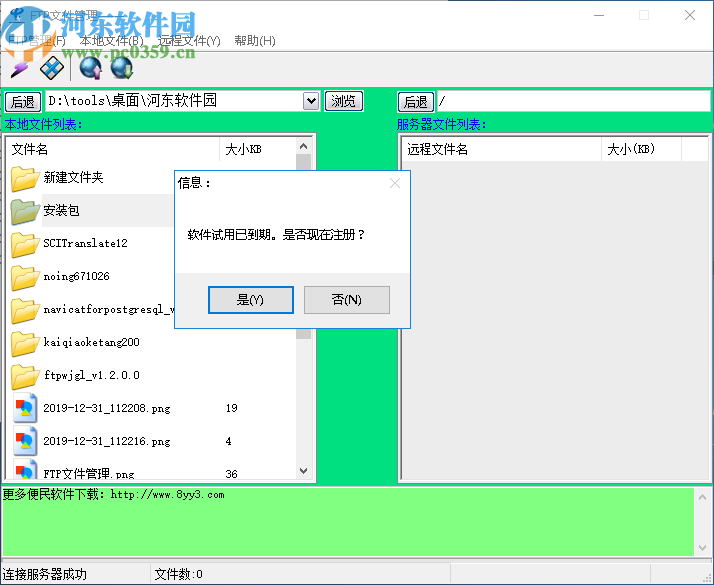Select file name 2019-12-31_112216.png

coord(107,441)
